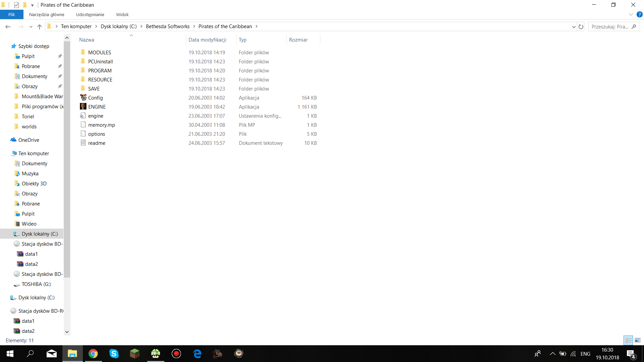Open the Help question mark icon
Image resolution: width=644 pixels, height=362 pixels.
639,14
